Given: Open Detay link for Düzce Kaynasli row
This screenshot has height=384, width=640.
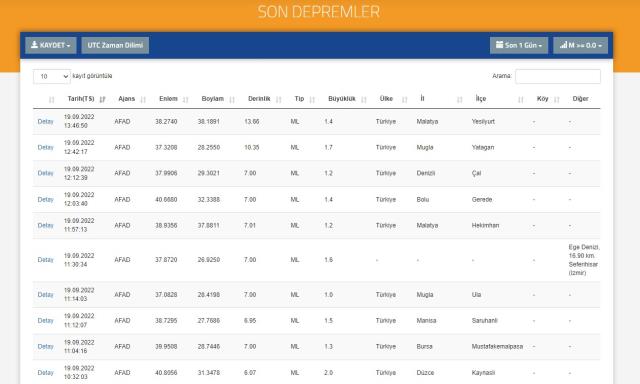Looking at the screenshot, I should [x=45, y=373].
